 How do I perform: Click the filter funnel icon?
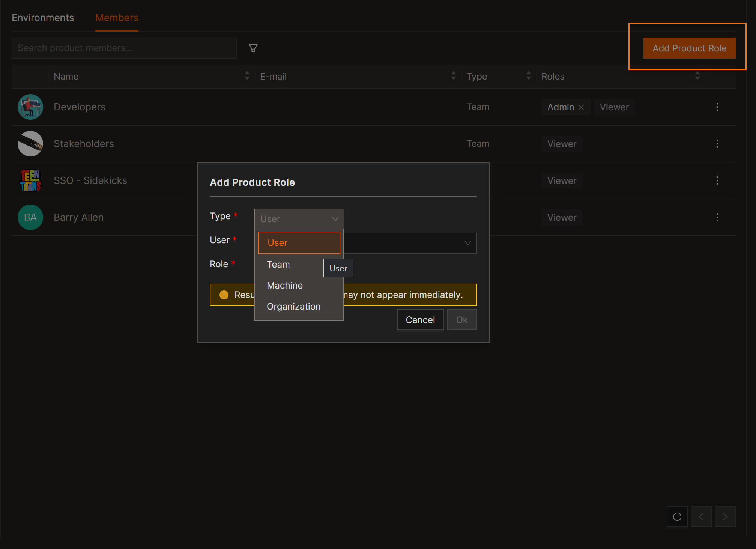click(x=253, y=48)
